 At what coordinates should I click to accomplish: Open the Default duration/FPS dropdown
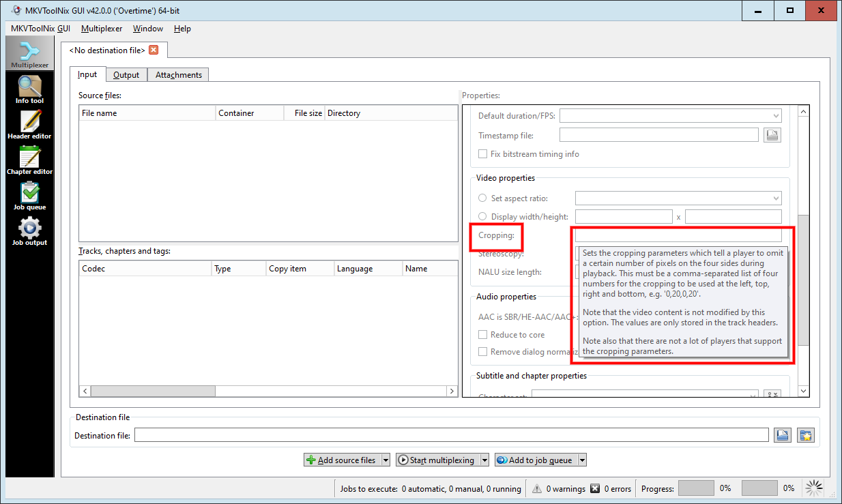pyautogui.click(x=670, y=116)
